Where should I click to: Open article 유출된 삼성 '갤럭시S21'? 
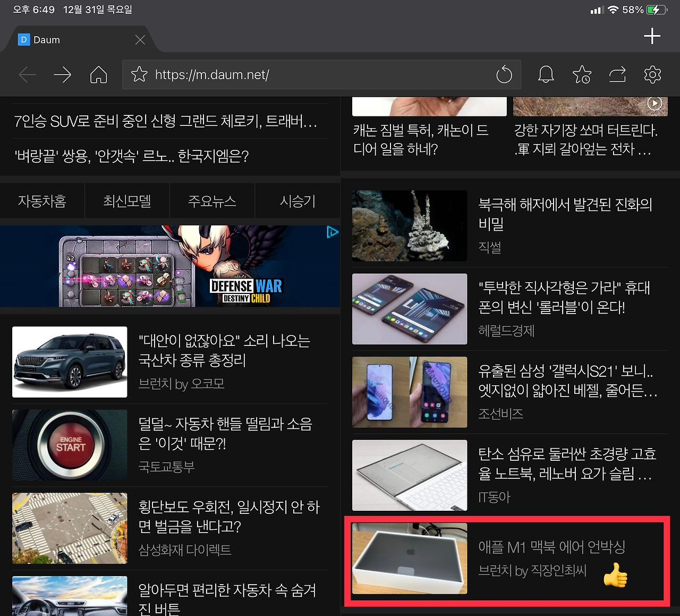pos(568,381)
